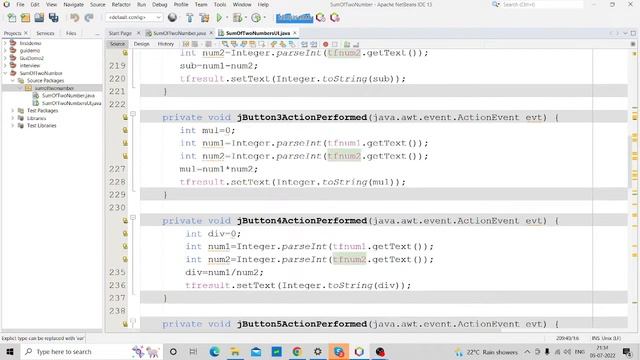This screenshot has width=640, height=360.
Task: Select the sumoftwonumber package in tree
Action: coord(54,88)
